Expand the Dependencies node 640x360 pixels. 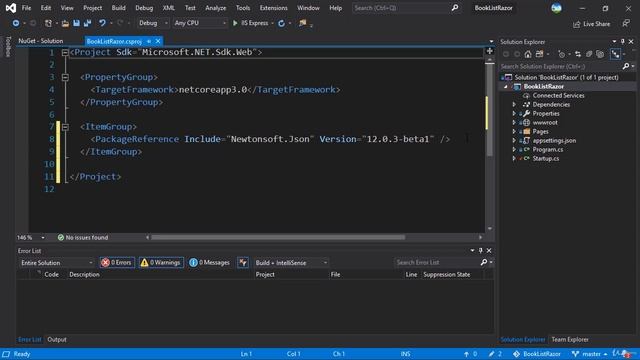(x=514, y=104)
